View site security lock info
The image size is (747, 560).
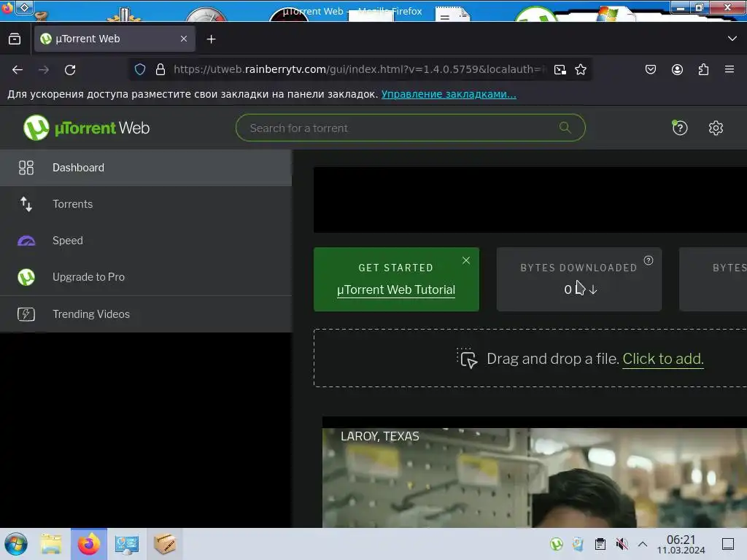[x=160, y=69]
